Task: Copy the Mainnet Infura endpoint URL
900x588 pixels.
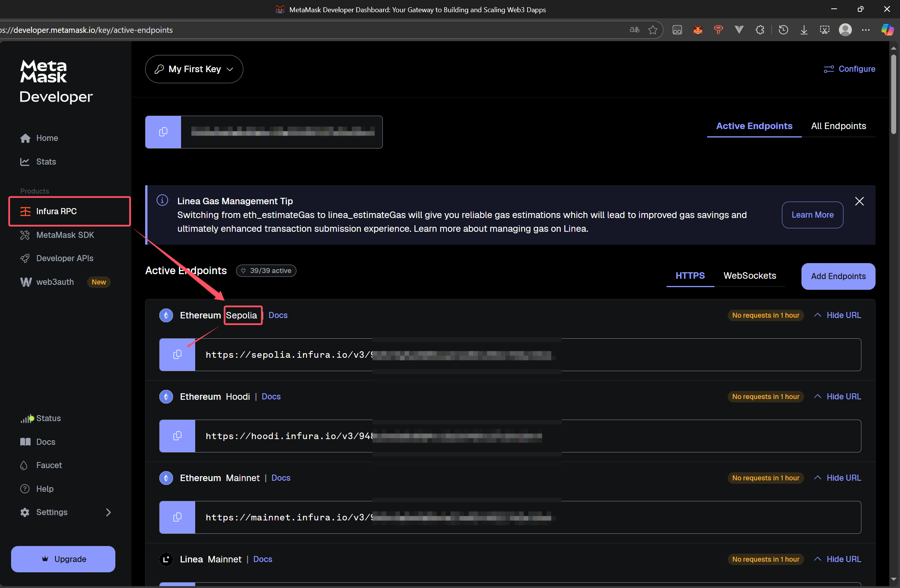Action: click(177, 517)
